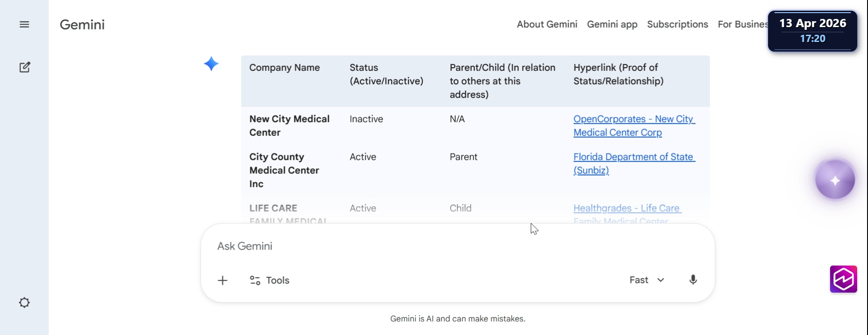Open Subscriptions page
868x335 pixels.
[x=678, y=24]
